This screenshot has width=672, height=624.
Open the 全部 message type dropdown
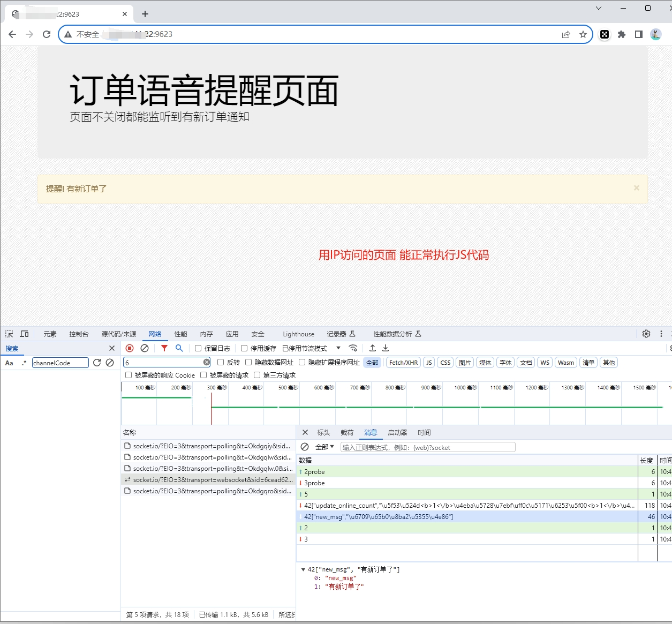click(324, 447)
